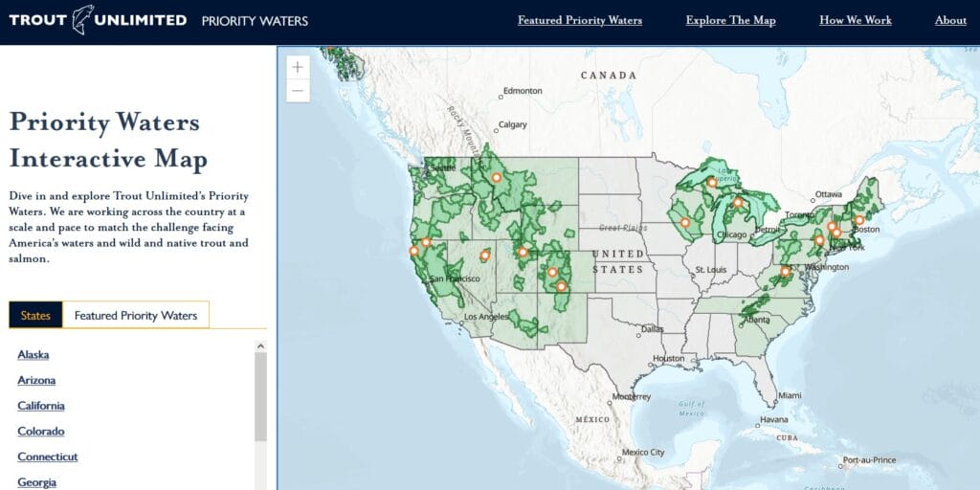Select the orange marker beside Lake Superior label
Screen dimensions: 980x490
(x=711, y=183)
